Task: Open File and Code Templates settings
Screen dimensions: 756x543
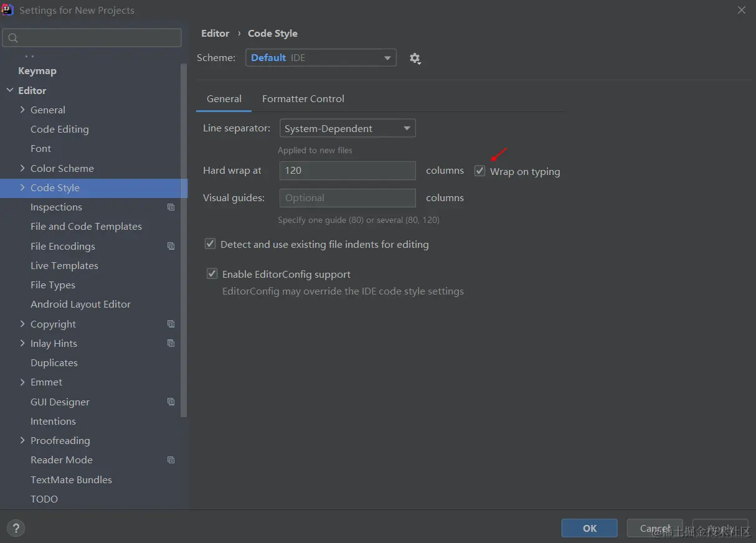Action: (x=86, y=227)
